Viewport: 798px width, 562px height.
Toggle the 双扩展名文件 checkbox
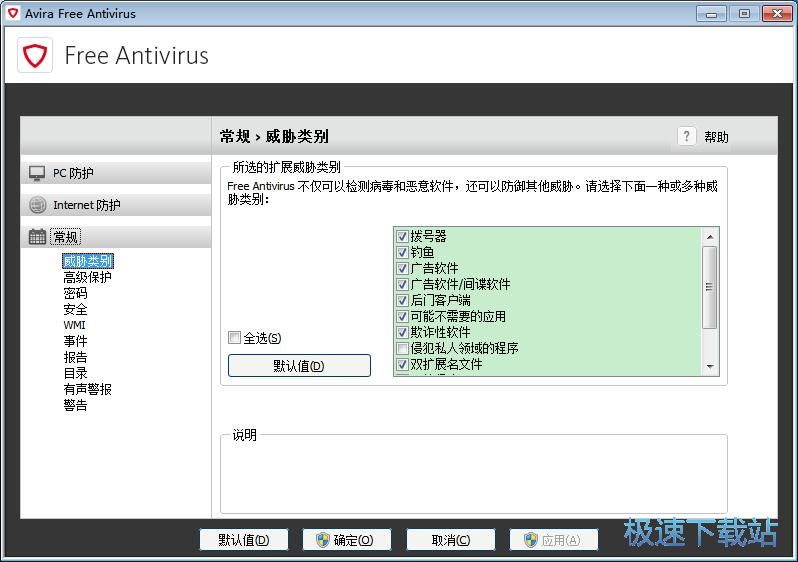click(402, 364)
